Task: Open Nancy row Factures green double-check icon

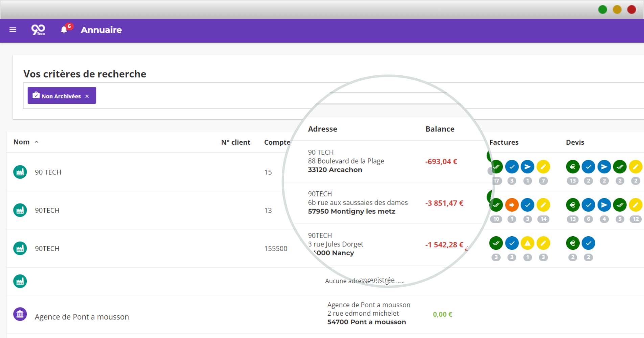Action: point(496,243)
